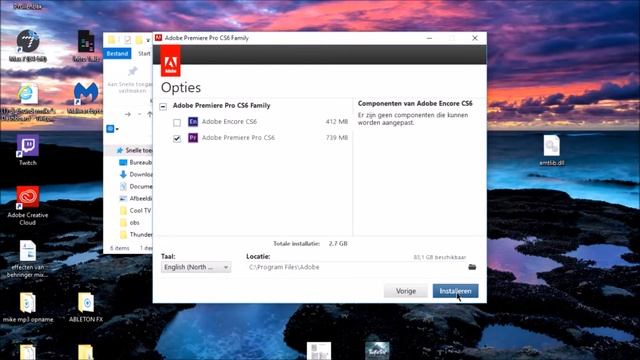This screenshot has width=640, height=360.
Task: Click the C:\Program Files\Adobe location field
Action: (356, 267)
